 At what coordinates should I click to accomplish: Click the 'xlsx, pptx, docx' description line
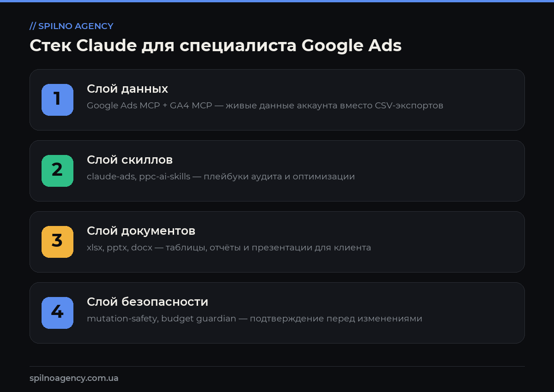click(229, 248)
